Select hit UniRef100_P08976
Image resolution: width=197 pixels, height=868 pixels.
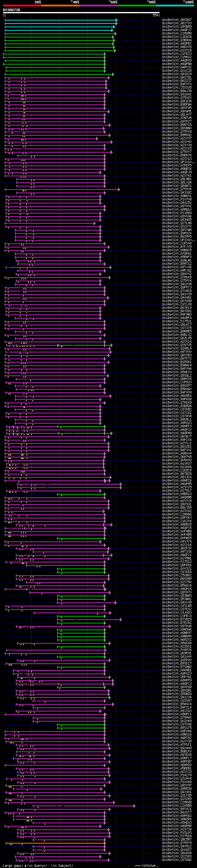[177, 650]
